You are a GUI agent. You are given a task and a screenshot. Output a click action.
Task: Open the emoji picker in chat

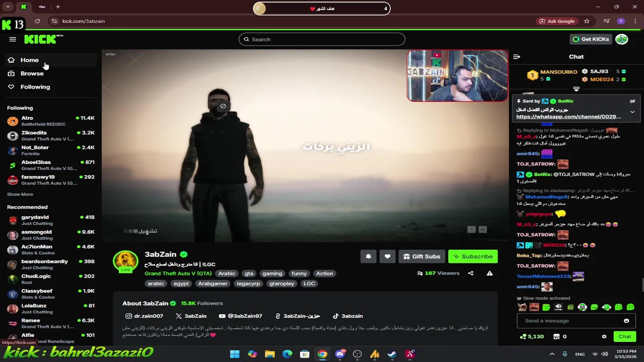coord(626,321)
